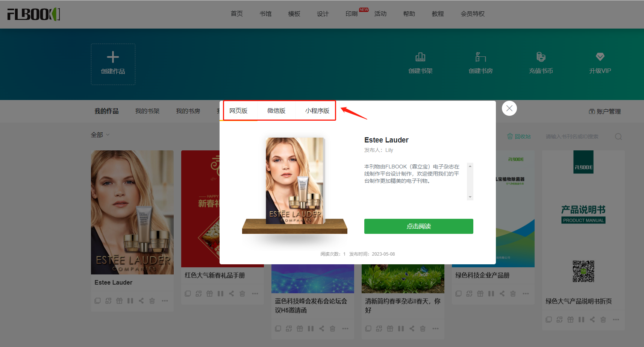Open the 帮助 navigation item

point(409,14)
